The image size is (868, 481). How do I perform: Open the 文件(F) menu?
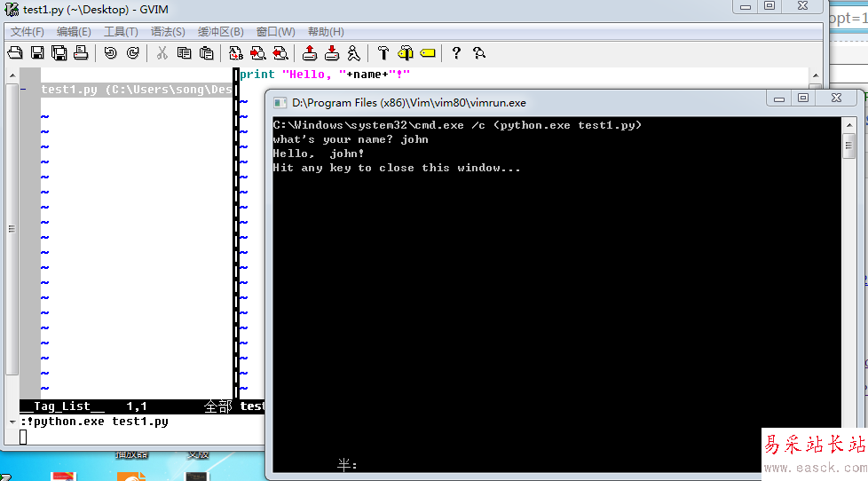(x=28, y=32)
